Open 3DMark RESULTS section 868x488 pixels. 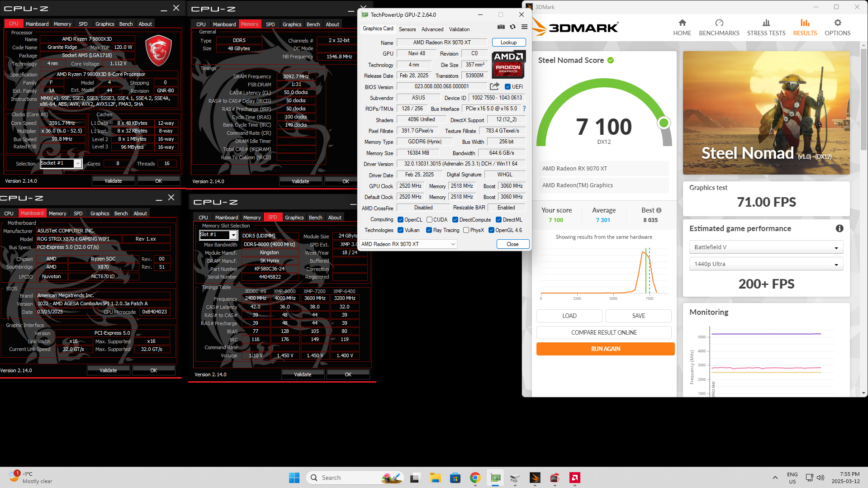point(805,28)
